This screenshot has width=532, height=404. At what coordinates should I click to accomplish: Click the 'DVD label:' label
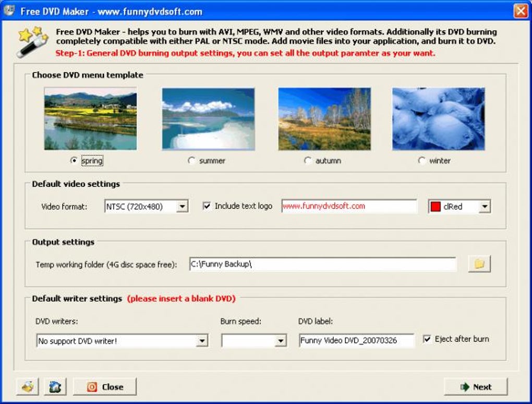coord(316,321)
